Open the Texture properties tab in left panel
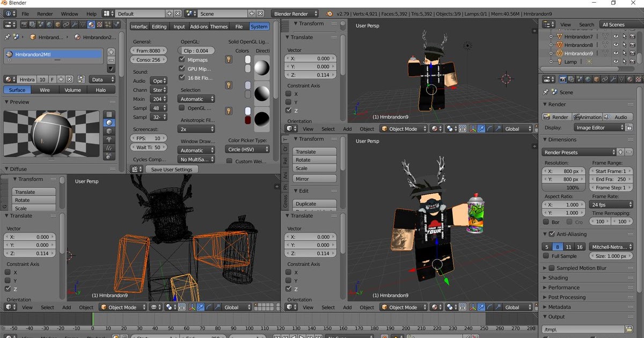This screenshot has height=338, width=644. click(x=100, y=25)
